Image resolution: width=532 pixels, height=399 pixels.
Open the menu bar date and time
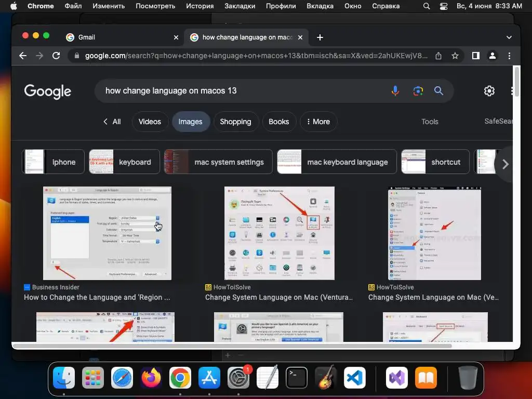[x=489, y=6]
